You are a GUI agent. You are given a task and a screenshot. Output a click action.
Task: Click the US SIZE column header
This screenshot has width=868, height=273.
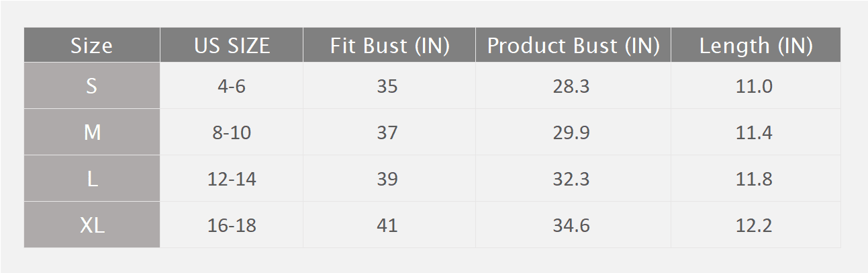point(232,45)
